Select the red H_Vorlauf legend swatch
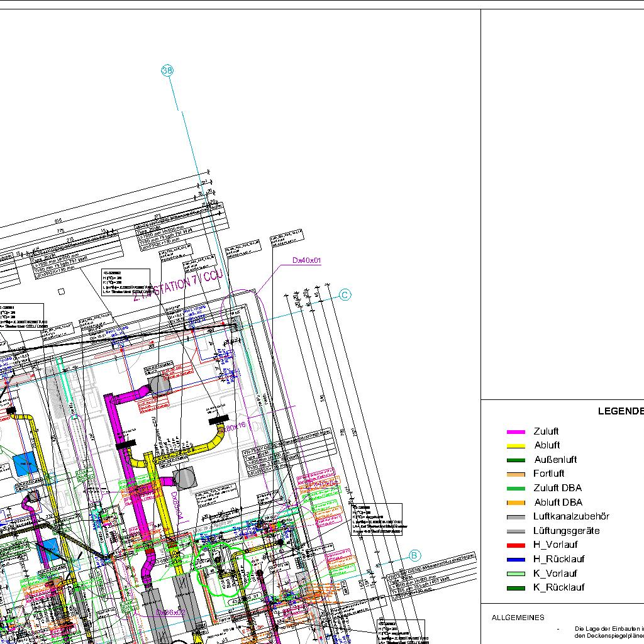Image resolution: width=644 pixels, height=644 pixels. 516,545
